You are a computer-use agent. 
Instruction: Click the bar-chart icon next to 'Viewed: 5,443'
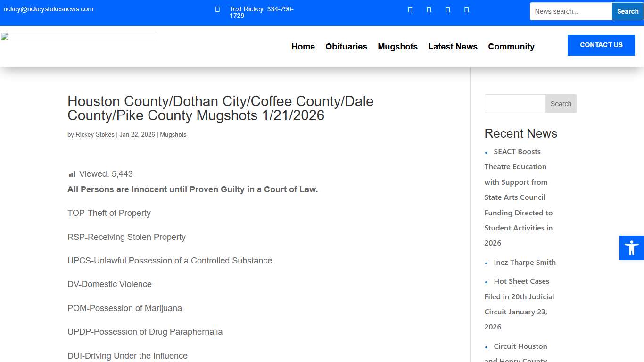coord(72,173)
